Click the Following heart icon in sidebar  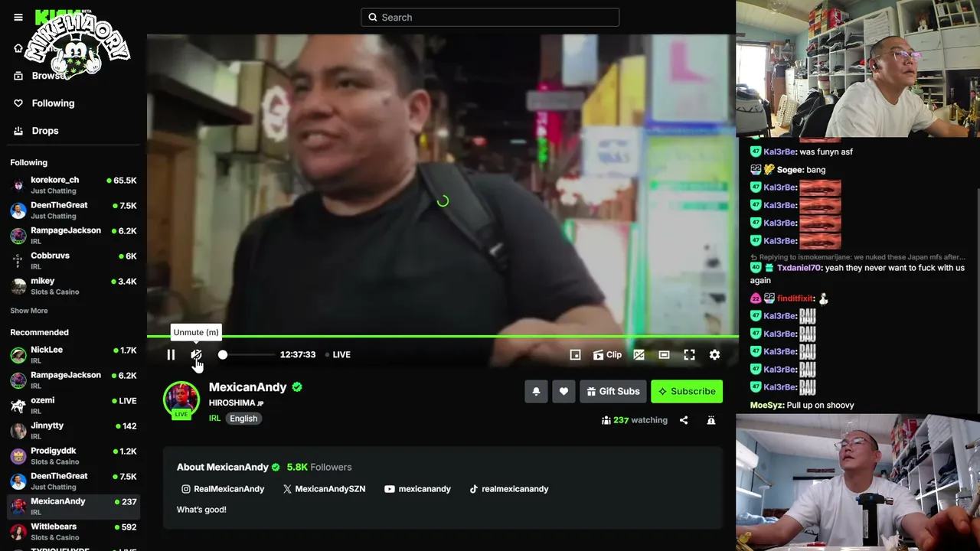point(18,103)
